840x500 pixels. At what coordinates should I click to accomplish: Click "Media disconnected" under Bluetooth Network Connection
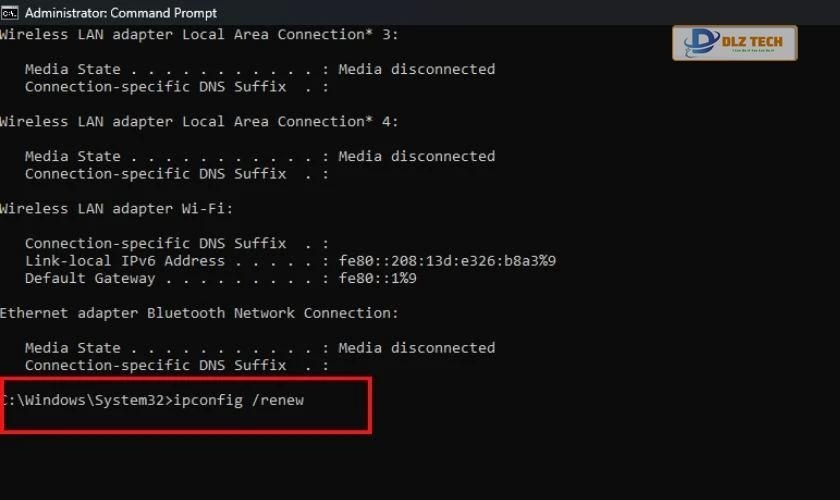(x=416, y=348)
